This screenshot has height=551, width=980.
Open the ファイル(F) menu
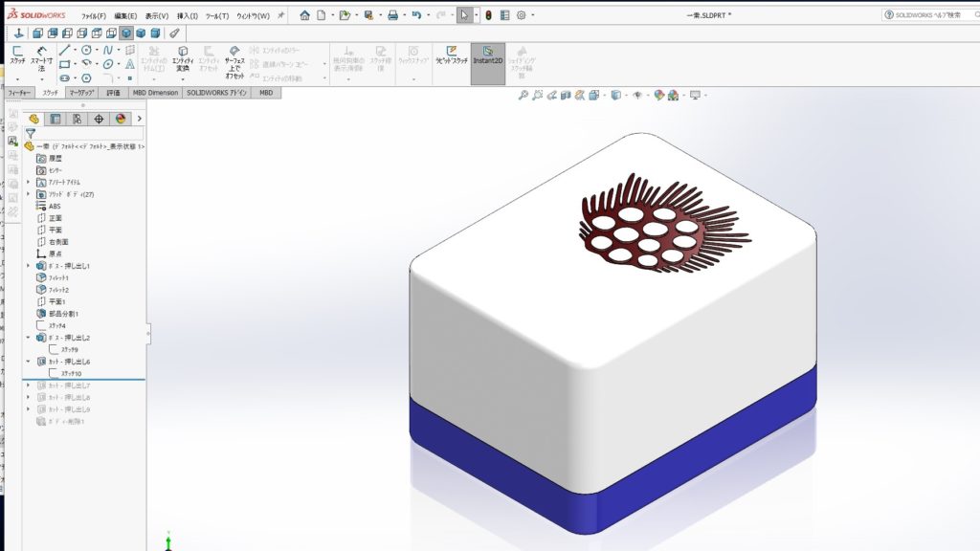94,16
